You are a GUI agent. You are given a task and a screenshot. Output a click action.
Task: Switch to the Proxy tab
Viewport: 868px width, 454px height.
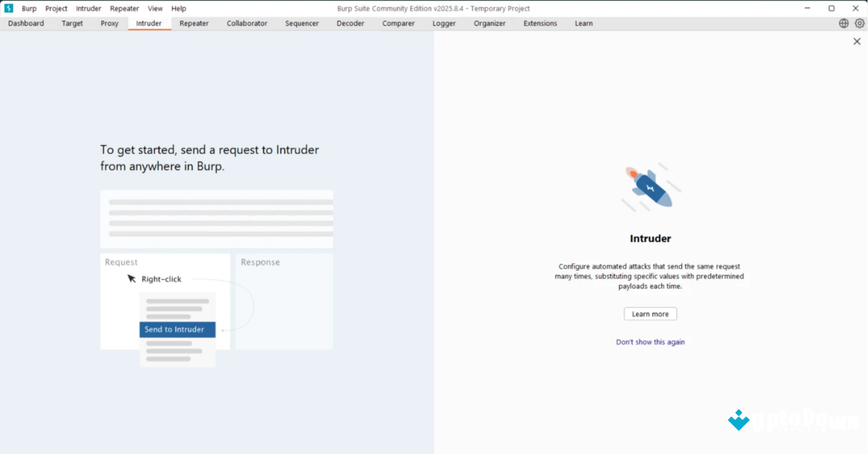click(109, 23)
